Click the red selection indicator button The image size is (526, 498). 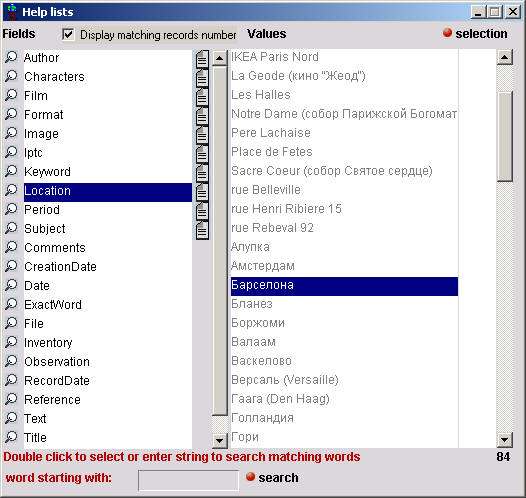click(x=447, y=33)
